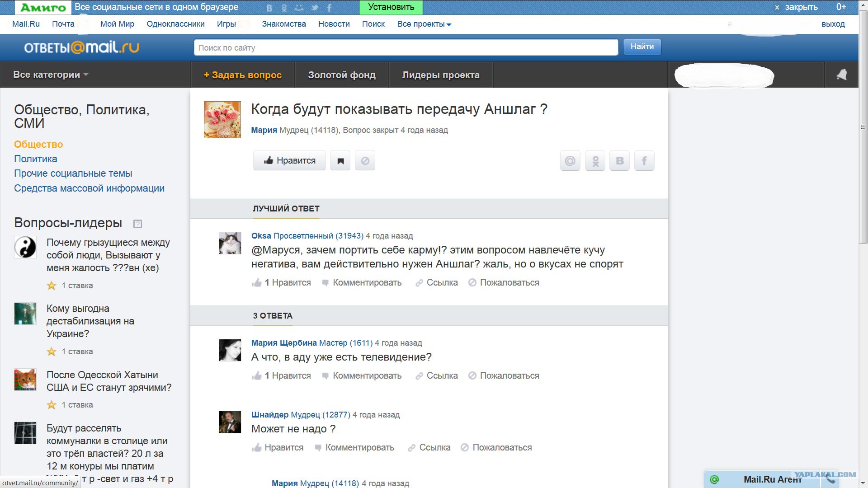Open the phone icon in Mail.Ru Агент

(x=830, y=479)
